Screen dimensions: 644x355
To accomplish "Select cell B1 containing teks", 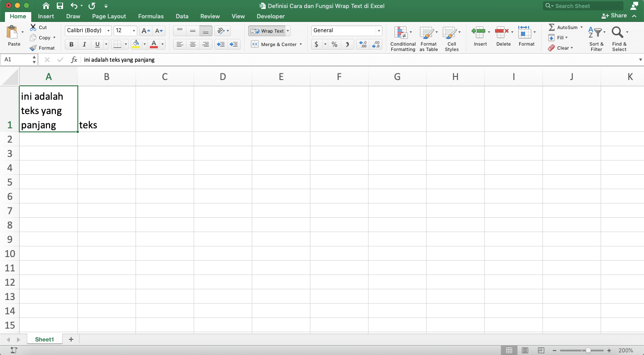I will (106, 109).
